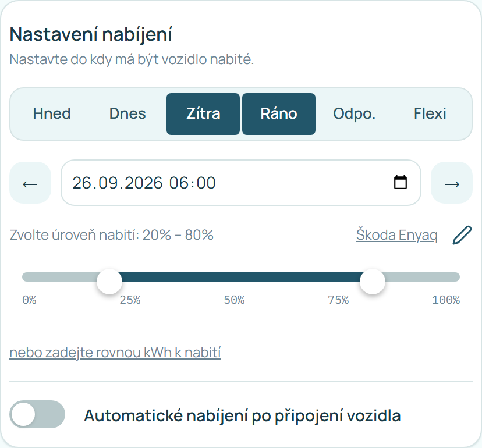Click the upper 80% slider handle

pyautogui.click(x=372, y=281)
